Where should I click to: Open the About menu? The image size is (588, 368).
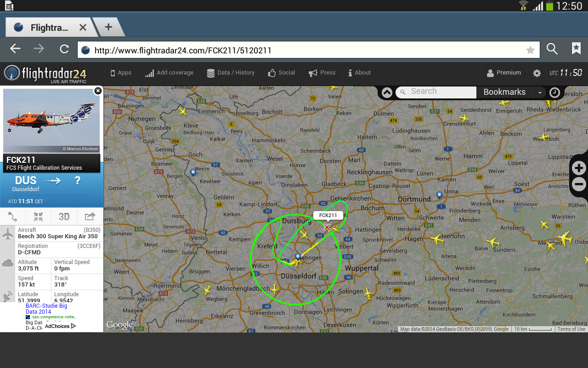click(359, 73)
